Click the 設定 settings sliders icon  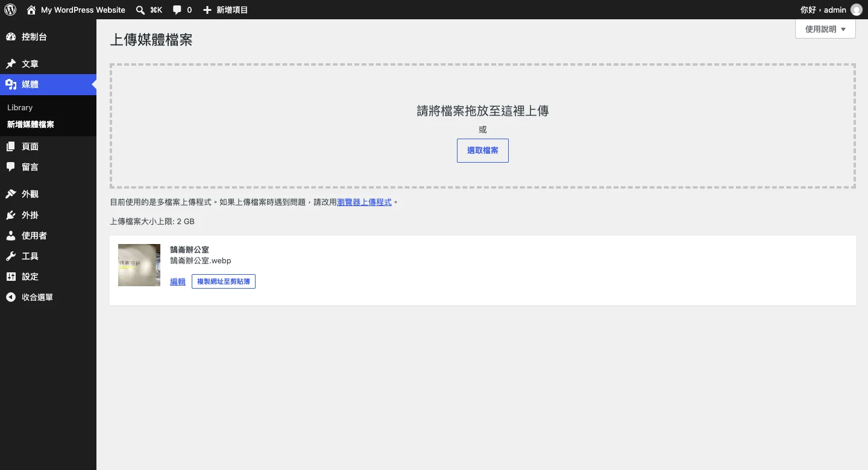(11, 277)
